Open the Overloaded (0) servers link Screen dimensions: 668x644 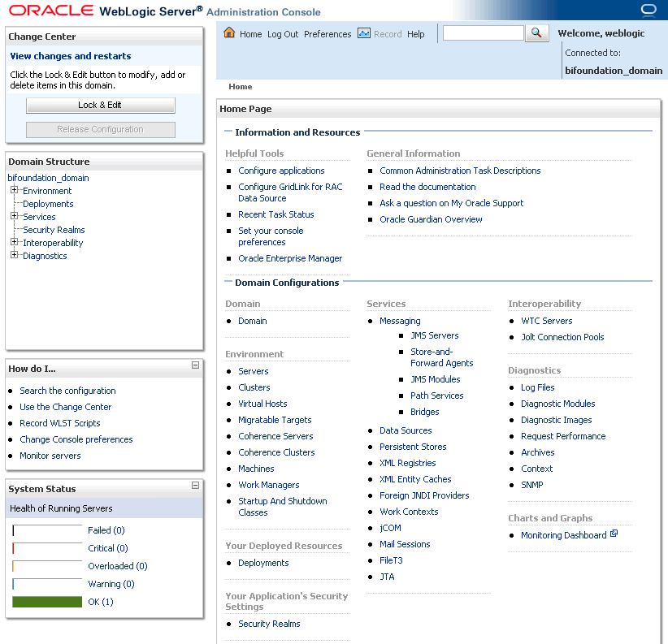(118, 566)
